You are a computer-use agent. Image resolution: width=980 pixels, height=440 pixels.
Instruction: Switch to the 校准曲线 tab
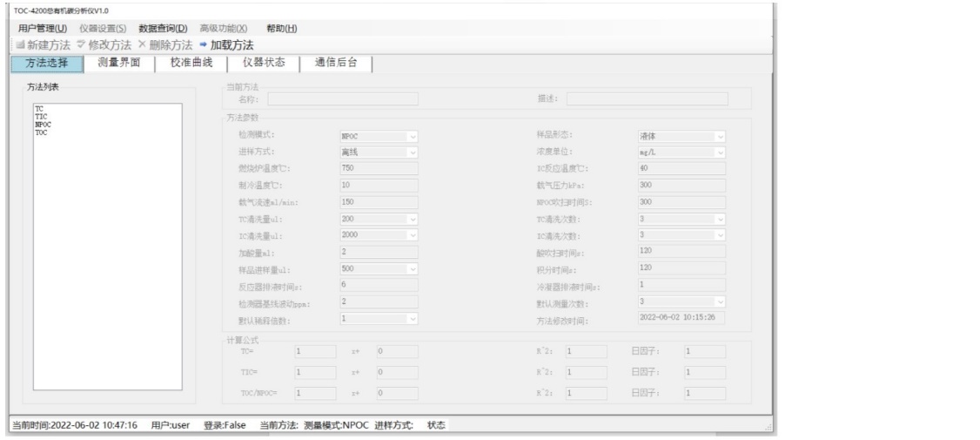pyautogui.click(x=191, y=64)
